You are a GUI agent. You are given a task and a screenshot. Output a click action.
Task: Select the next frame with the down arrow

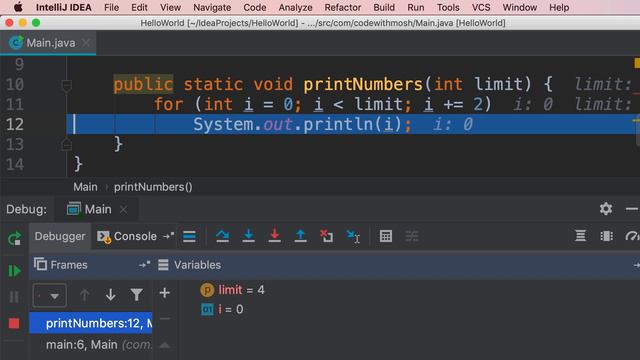[x=111, y=295]
